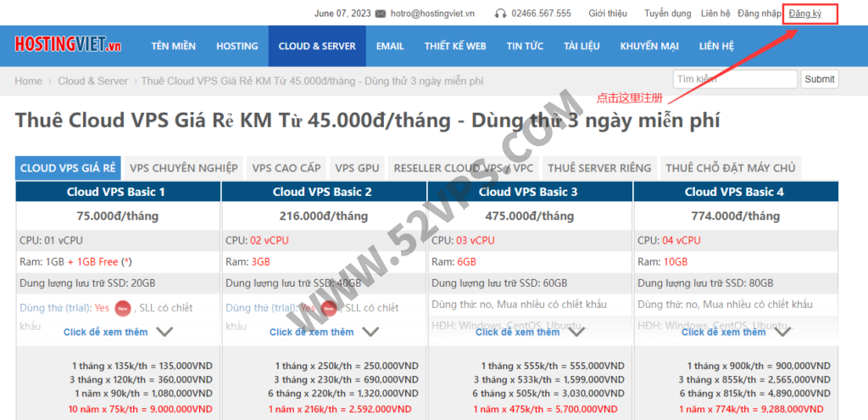Screen dimensions: 868x420
Task: Open the THIẾT KẾ WEB menu
Action: [455, 46]
